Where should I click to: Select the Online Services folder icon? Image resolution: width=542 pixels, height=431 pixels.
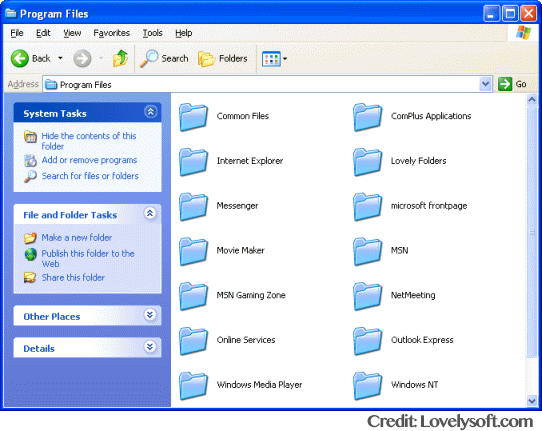(194, 341)
